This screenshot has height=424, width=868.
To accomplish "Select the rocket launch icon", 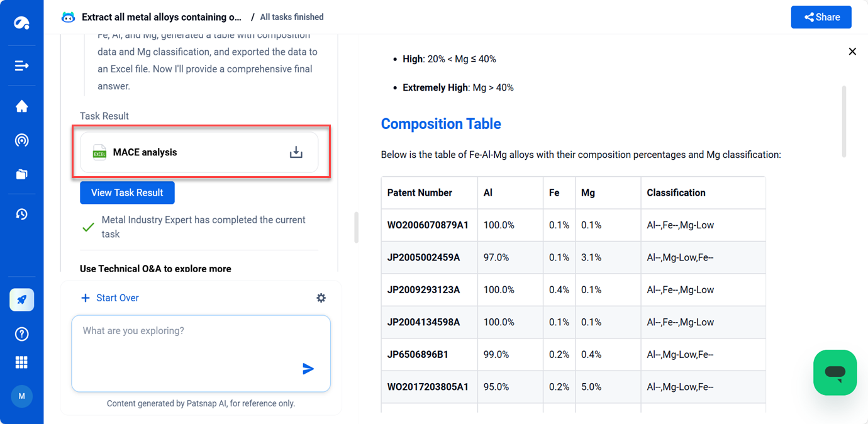I will (x=21, y=300).
